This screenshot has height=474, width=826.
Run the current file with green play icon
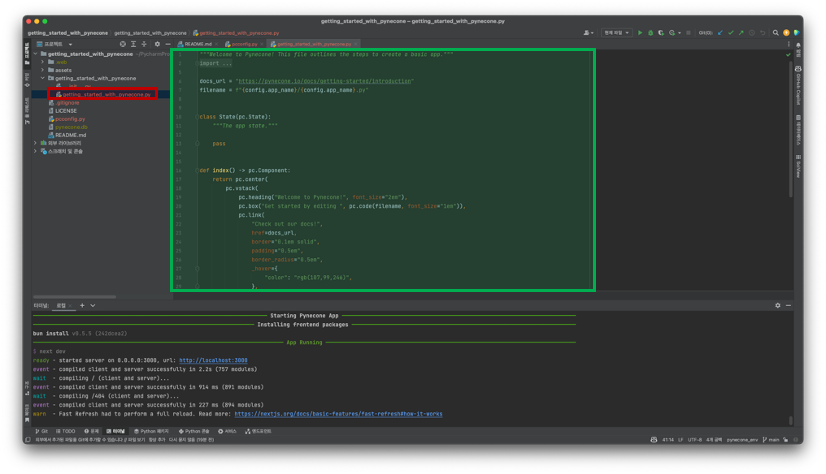click(x=640, y=33)
